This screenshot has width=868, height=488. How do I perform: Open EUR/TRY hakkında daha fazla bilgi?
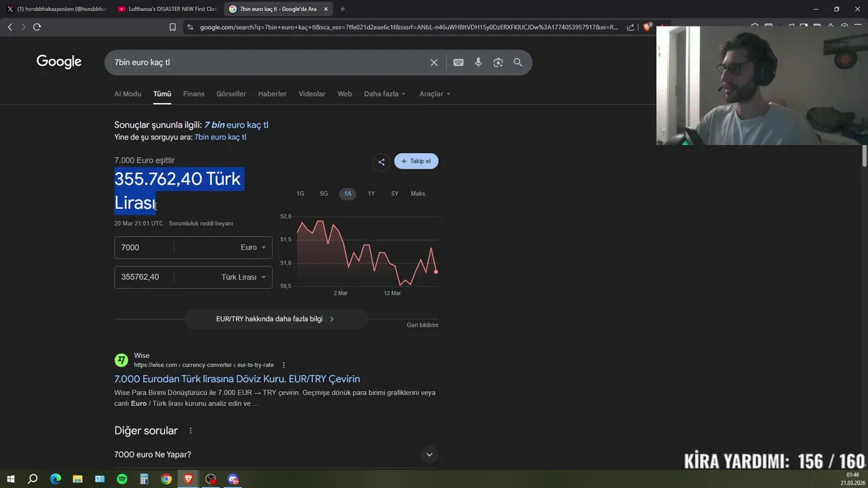coord(276,319)
